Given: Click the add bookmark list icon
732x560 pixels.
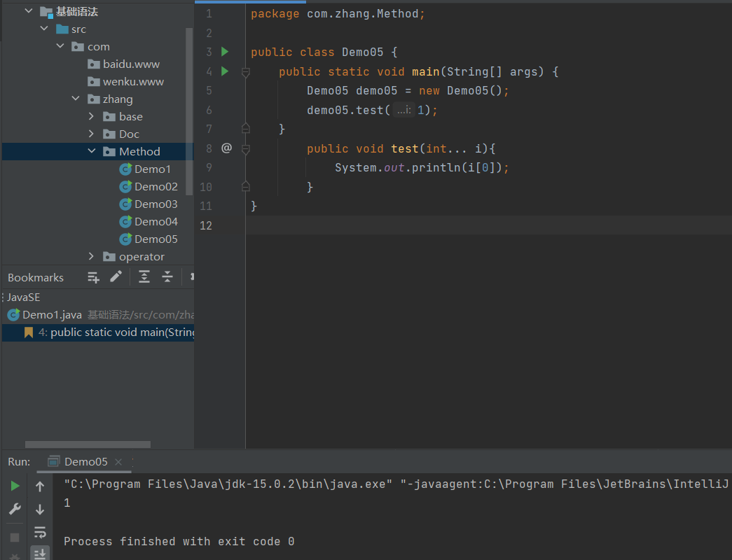Looking at the screenshot, I should (x=93, y=277).
